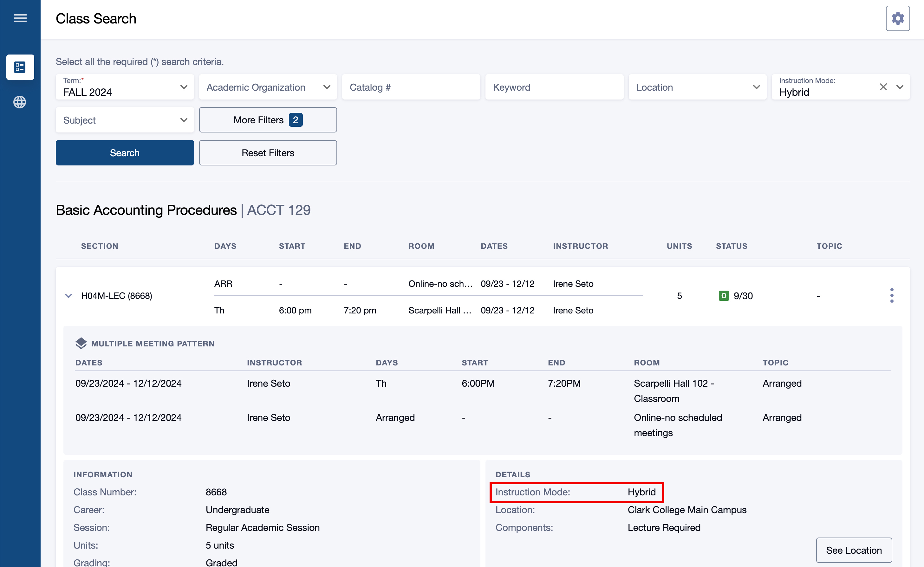Open More Filters
The height and width of the screenshot is (567, 924).
click(x=268, y=120)
